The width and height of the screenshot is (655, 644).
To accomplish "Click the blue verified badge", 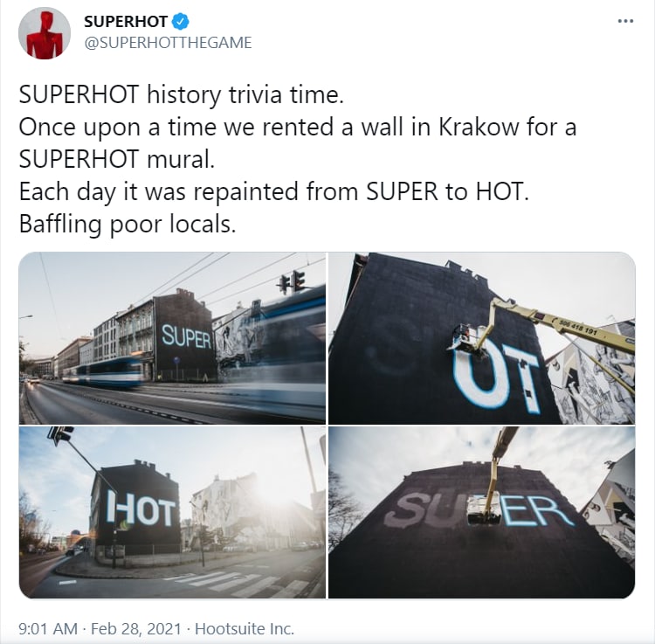I will (x=181, y=21).
